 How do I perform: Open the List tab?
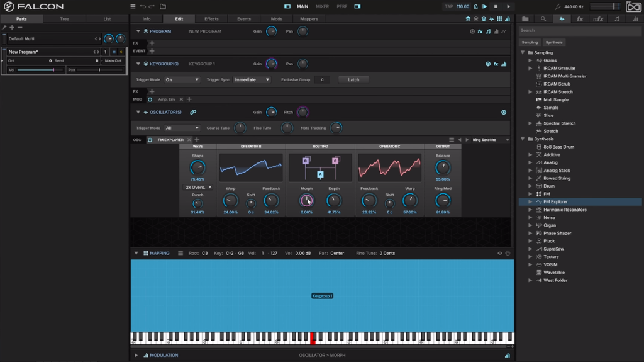pyautogui.click(x=107, y=19)
